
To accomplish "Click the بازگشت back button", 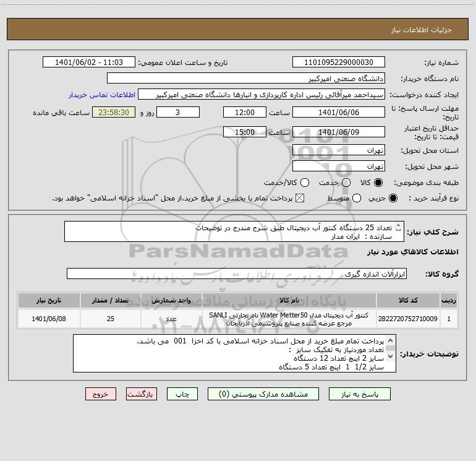I will click(142, 394).
